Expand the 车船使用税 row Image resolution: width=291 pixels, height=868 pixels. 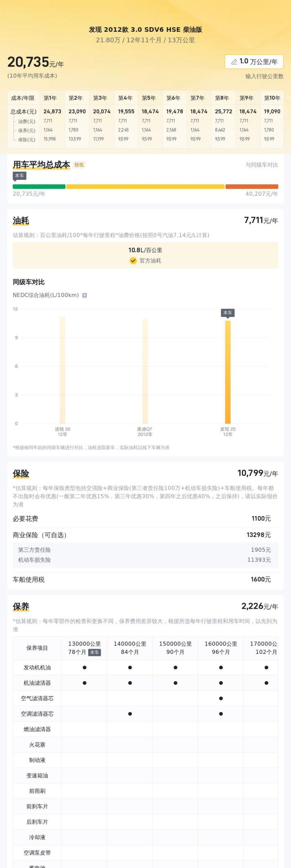[x=145, y=579]
